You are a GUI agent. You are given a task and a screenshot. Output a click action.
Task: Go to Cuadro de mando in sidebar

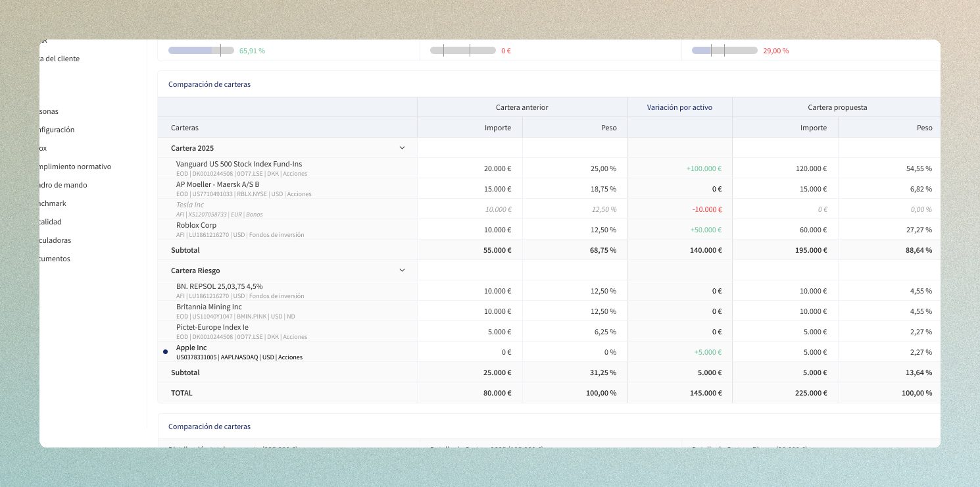(63, 185)
